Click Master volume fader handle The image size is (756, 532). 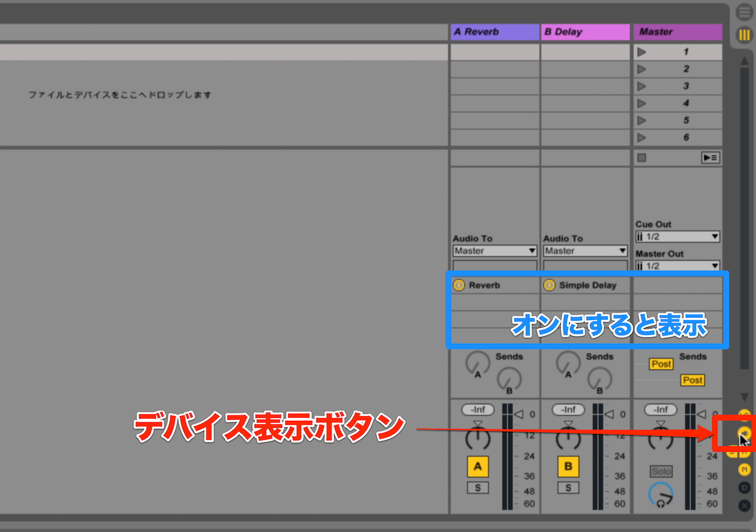click(701, 414)
